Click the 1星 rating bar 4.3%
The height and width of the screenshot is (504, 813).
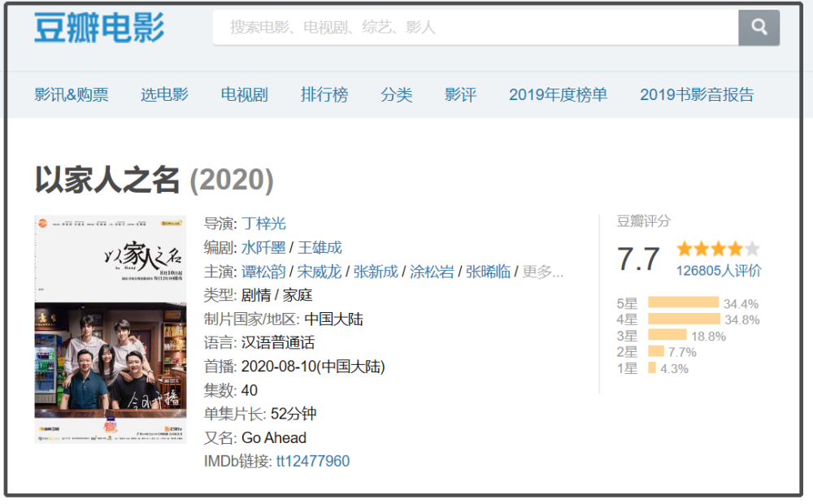(652, 369)
